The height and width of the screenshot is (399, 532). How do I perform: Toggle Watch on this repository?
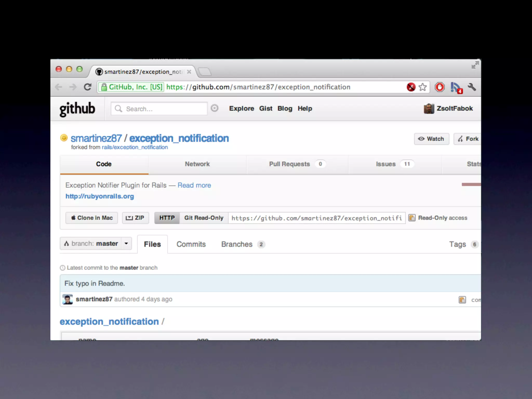[x=431, y=139]
